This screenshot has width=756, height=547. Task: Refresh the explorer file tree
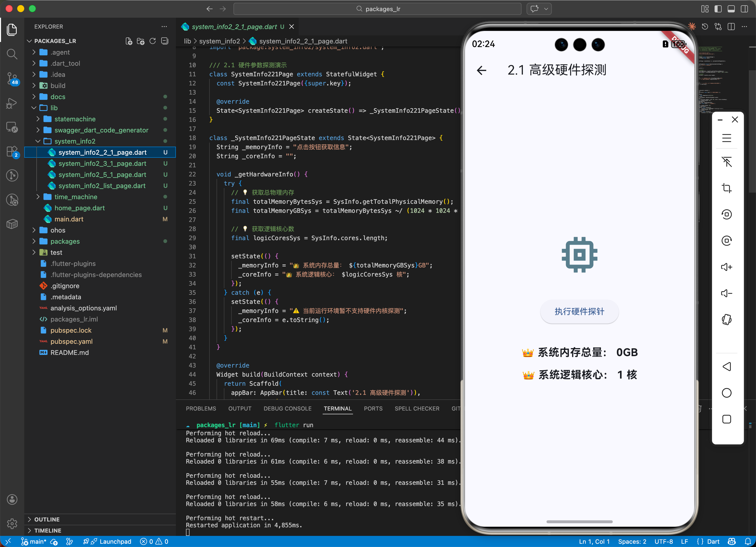tap(153, 41)
